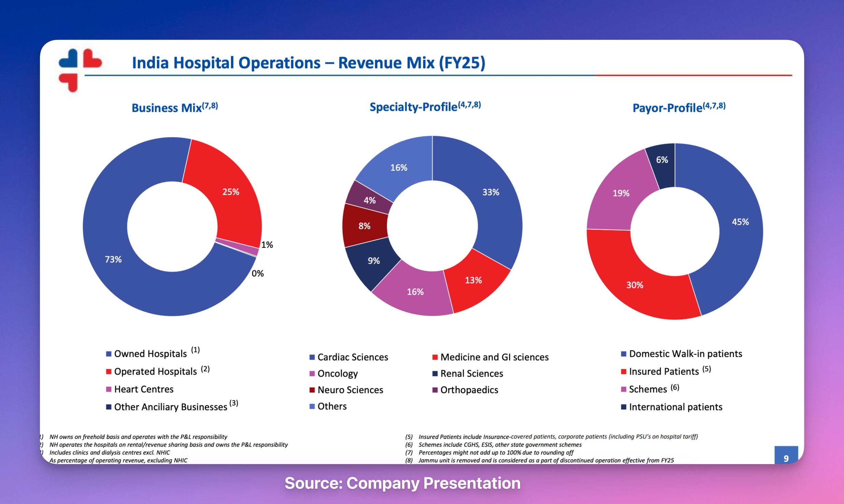Click the India Hospital Operations slide title
This screenshot has height=504, width=844.
pyautogui.click(x=309, y=63)
